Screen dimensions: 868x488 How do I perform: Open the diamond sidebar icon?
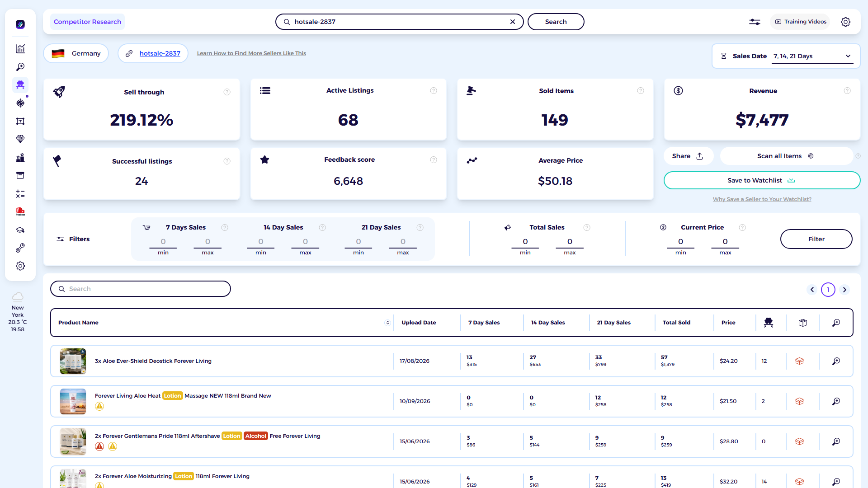pos(20,139)
